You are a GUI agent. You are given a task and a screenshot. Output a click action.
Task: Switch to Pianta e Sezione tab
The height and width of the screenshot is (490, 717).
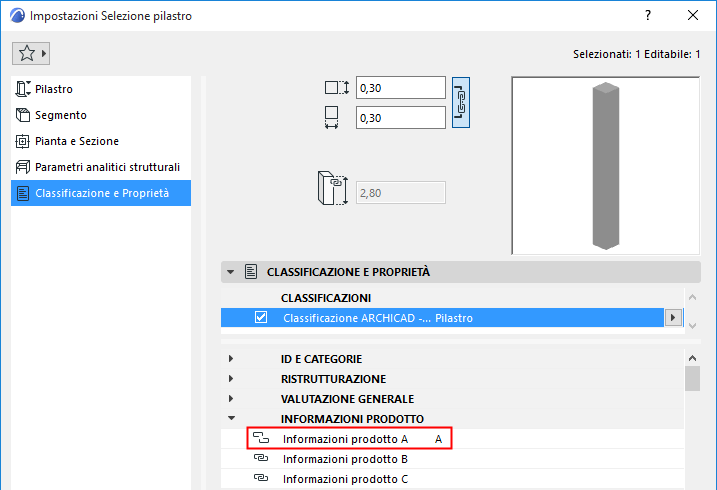[76, 141]
